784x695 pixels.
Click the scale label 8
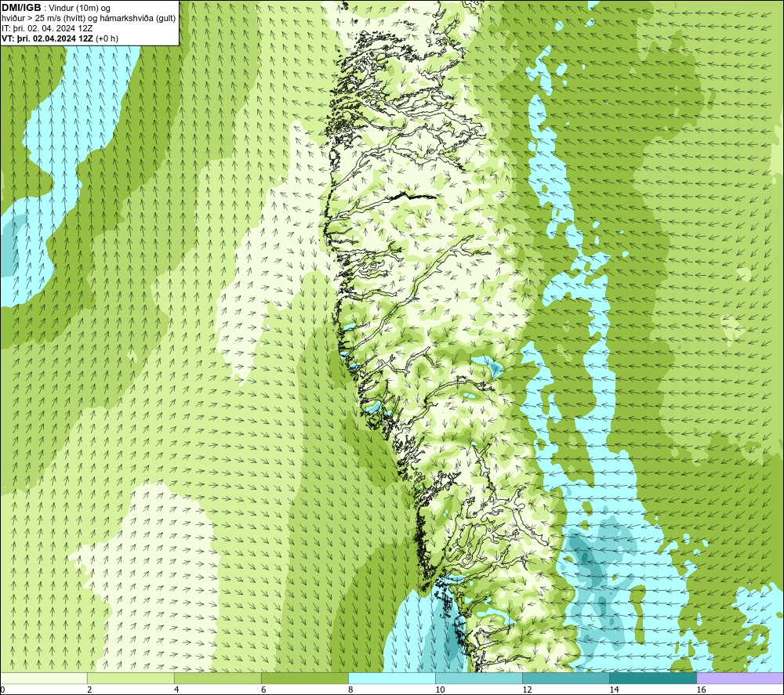coord(350,690)
